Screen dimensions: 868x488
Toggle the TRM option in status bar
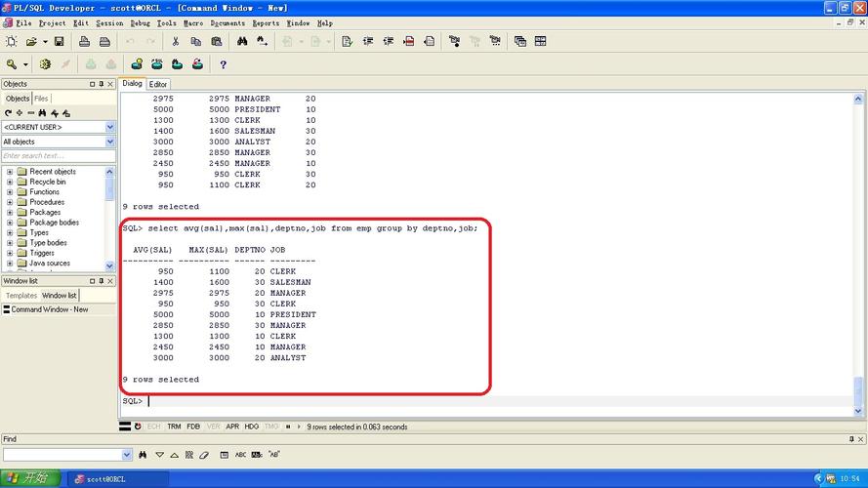174,427
